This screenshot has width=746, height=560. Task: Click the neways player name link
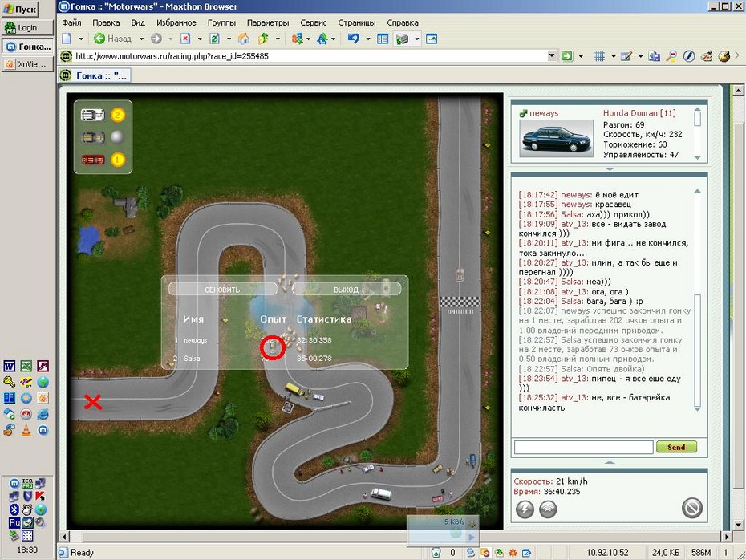[x=544, y=113]
